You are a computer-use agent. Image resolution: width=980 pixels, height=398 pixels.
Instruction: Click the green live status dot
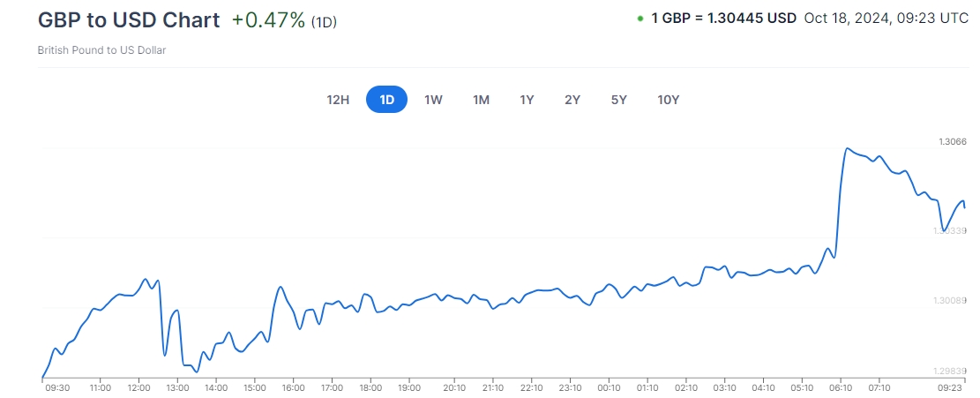point(640,19)
